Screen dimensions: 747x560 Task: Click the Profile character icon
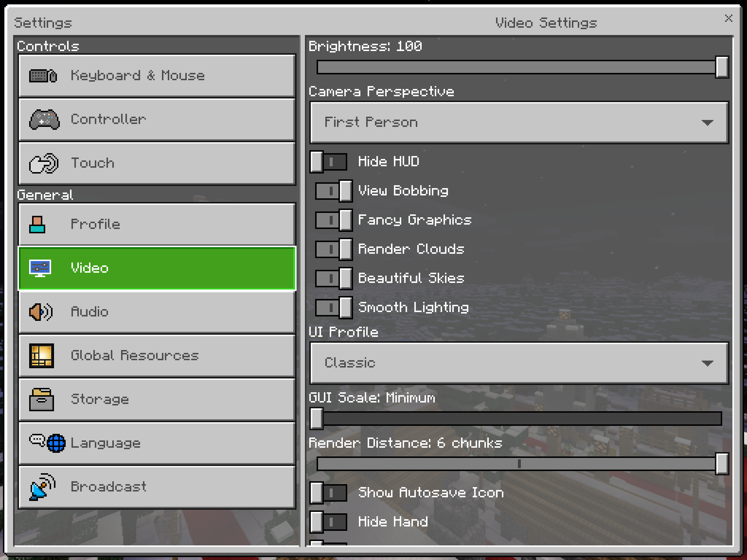(x=37, y=224)
